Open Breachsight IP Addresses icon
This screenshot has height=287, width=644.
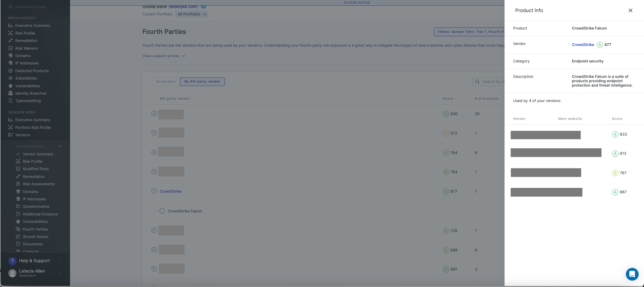click(10, 63)
